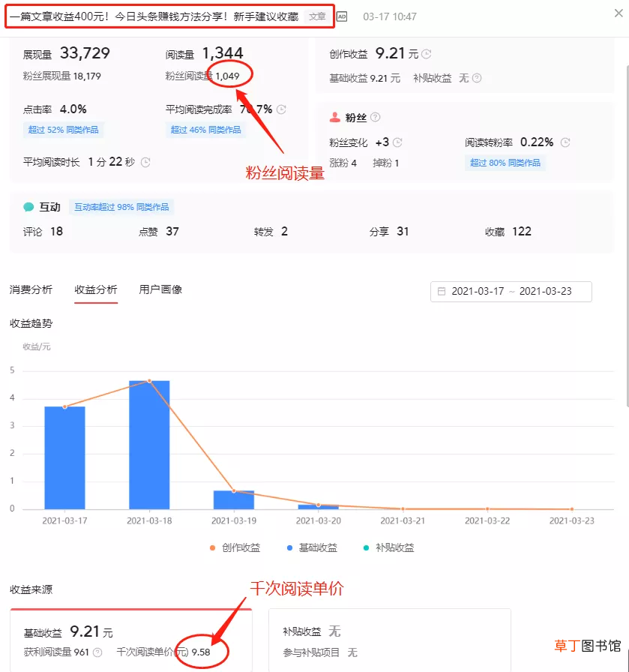Select the 基础收益 9.21 元 source card
Viewport: 629px width, 672px height.
tap(131, 640)
